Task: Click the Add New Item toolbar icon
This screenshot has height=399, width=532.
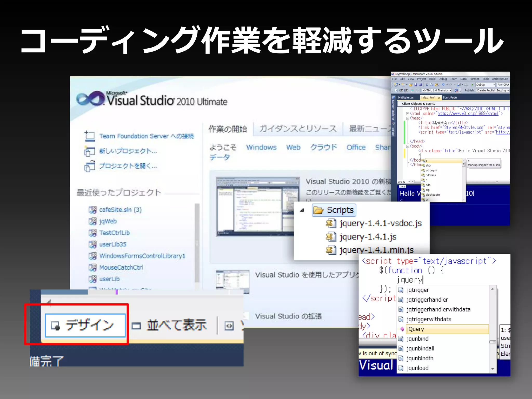Action: pyautogui.click(x=403, y=85)
